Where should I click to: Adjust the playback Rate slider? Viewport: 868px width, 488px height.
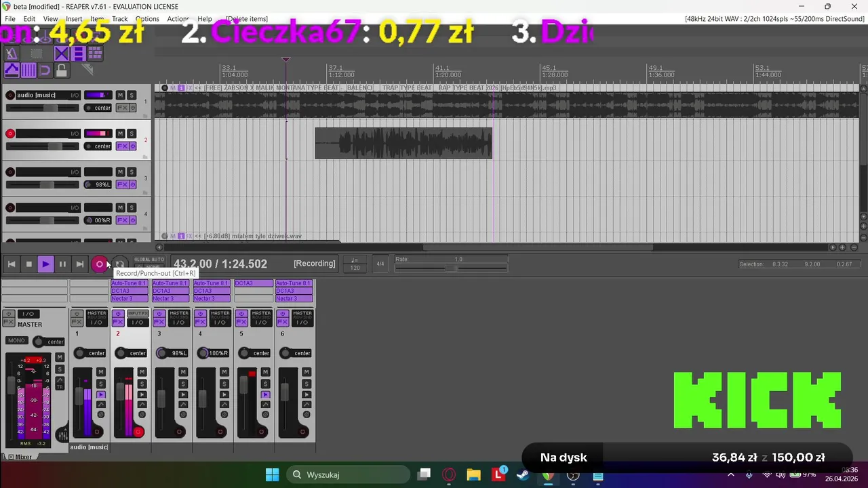[451, 268]
